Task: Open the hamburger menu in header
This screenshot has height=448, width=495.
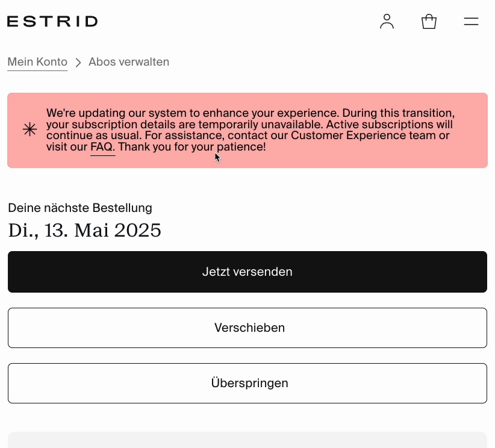Action: [471, 22]
